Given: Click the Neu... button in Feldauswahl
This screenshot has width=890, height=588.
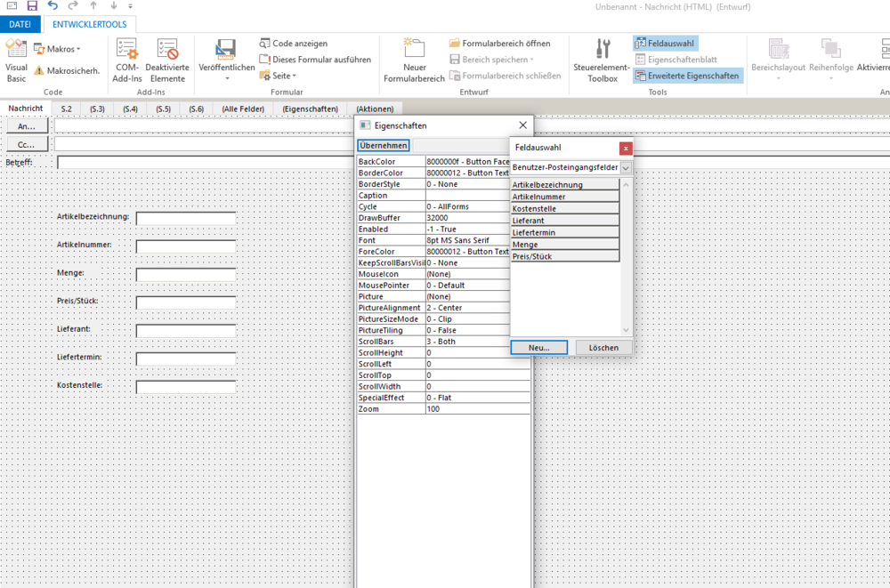Looking at the screenshot, I should 538,347.
